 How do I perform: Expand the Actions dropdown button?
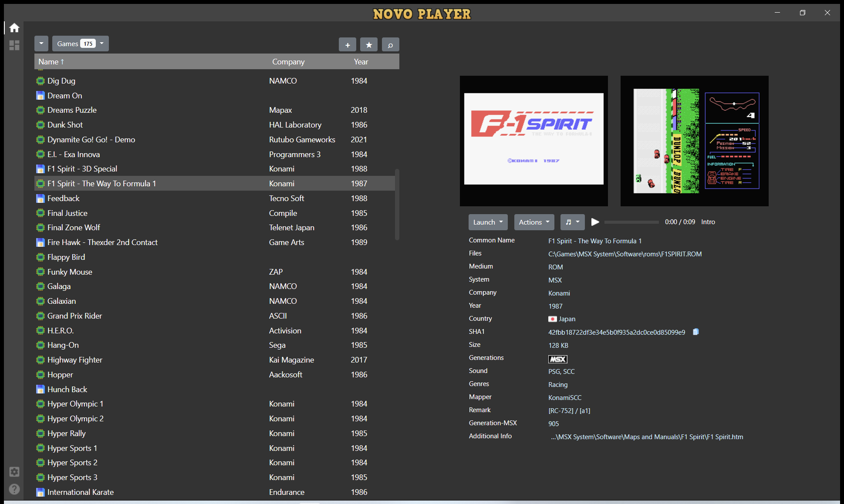coord(534,222)
